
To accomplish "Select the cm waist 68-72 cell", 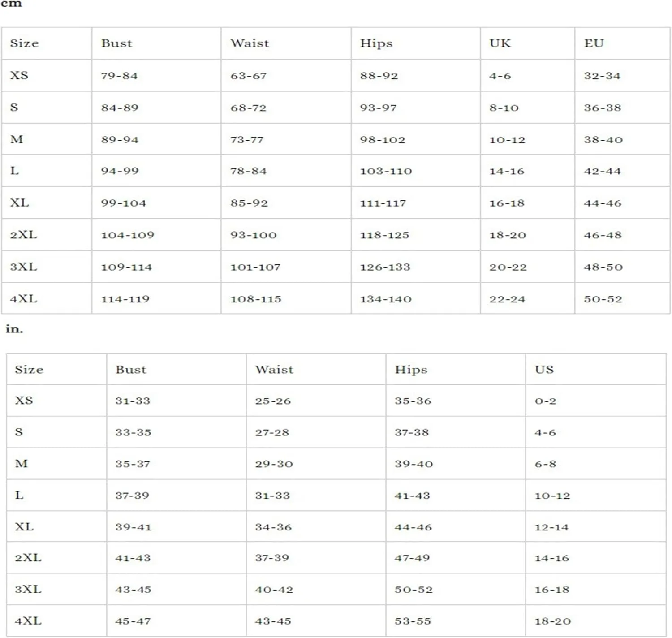I will tap(286, 108).
